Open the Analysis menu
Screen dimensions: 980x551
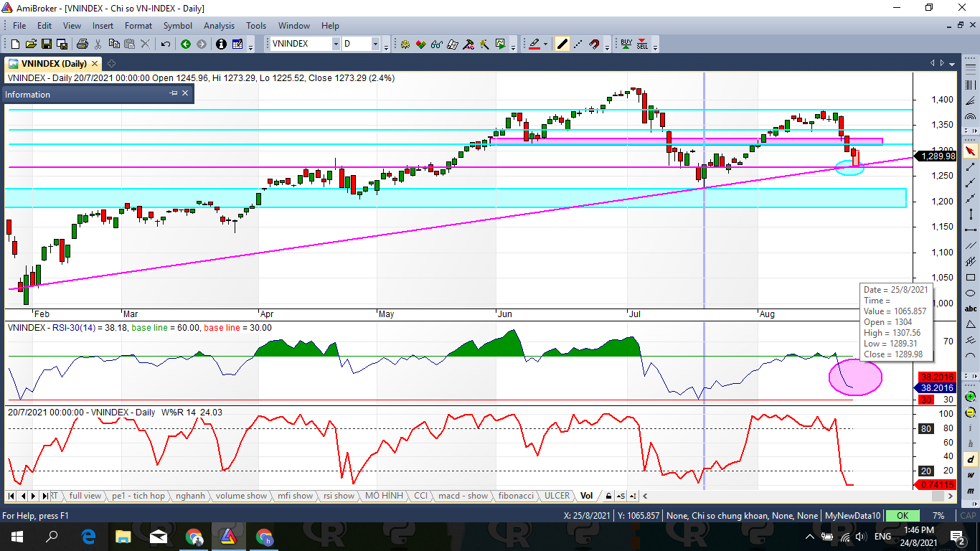pos(219,26)
